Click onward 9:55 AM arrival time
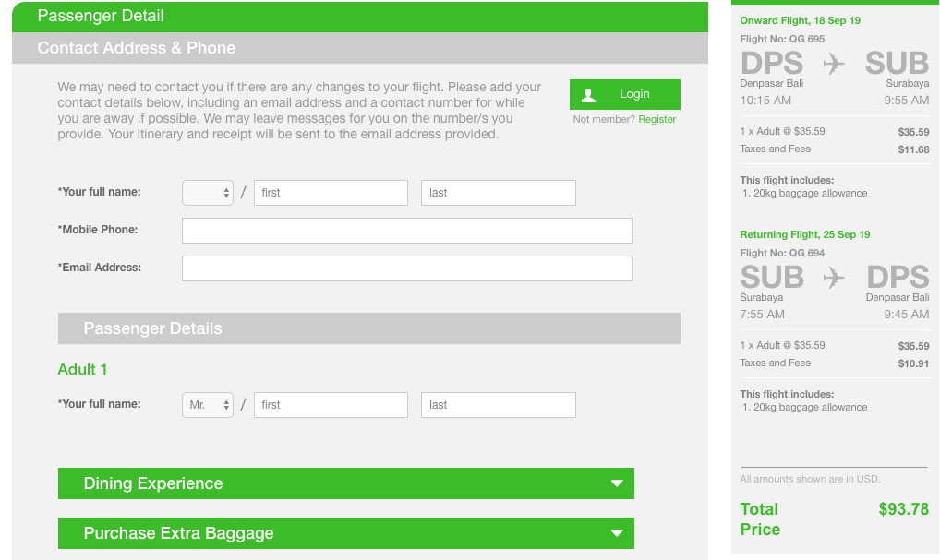This screenshot has width=940, height=560. click(x=907, y=100)
